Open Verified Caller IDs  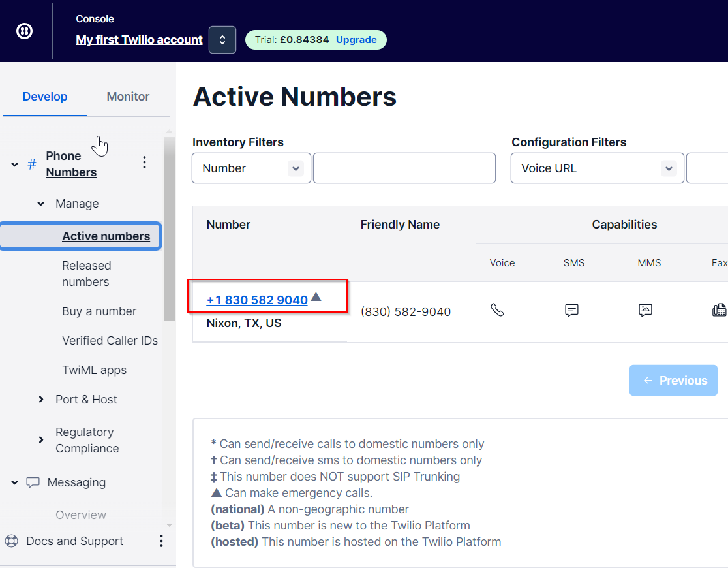pos(110,341)
